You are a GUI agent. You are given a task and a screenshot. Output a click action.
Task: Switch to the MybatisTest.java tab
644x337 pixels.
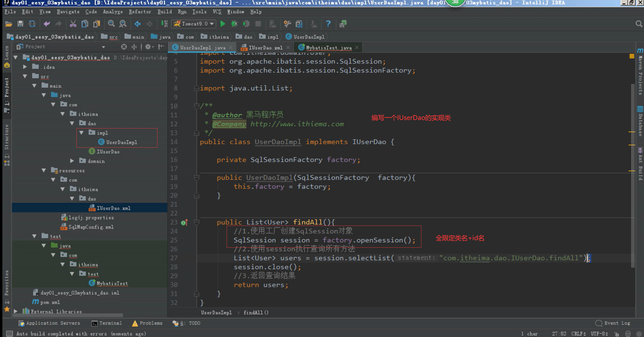click(x=328, y=47)
